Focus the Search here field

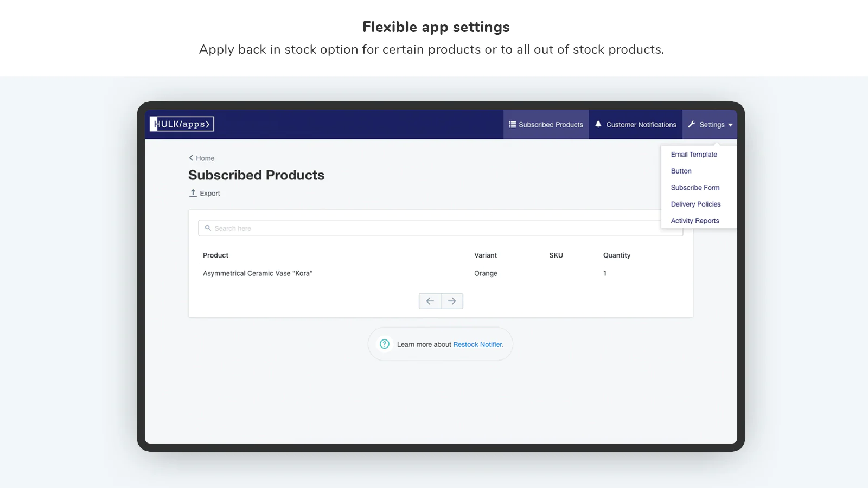click(x=441, y=228)
